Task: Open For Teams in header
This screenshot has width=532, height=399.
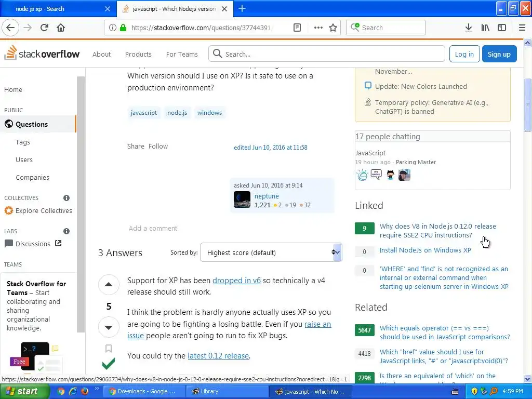Action: click(182, 54)
